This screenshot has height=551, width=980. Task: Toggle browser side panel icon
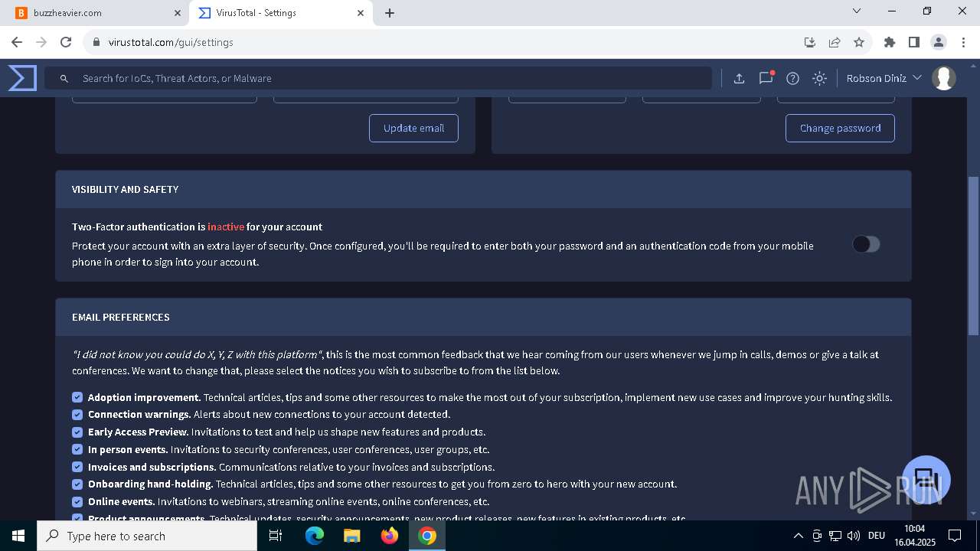(913, 42)
